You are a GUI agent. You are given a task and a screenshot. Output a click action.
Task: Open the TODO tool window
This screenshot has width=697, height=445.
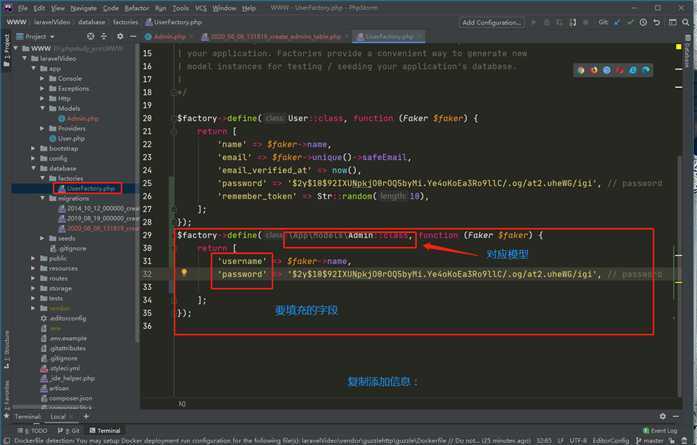[32, 430]
